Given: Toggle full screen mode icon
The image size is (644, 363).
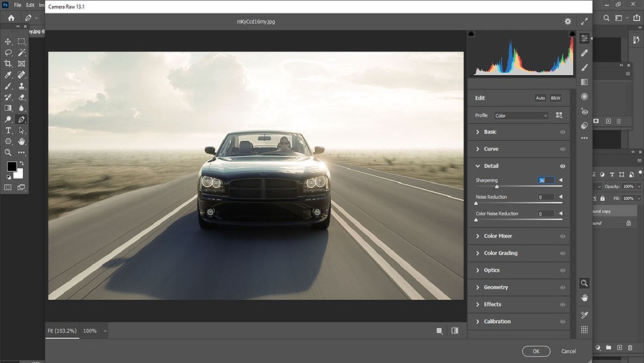Looking at the screenshot, I should tap(585, 21).
